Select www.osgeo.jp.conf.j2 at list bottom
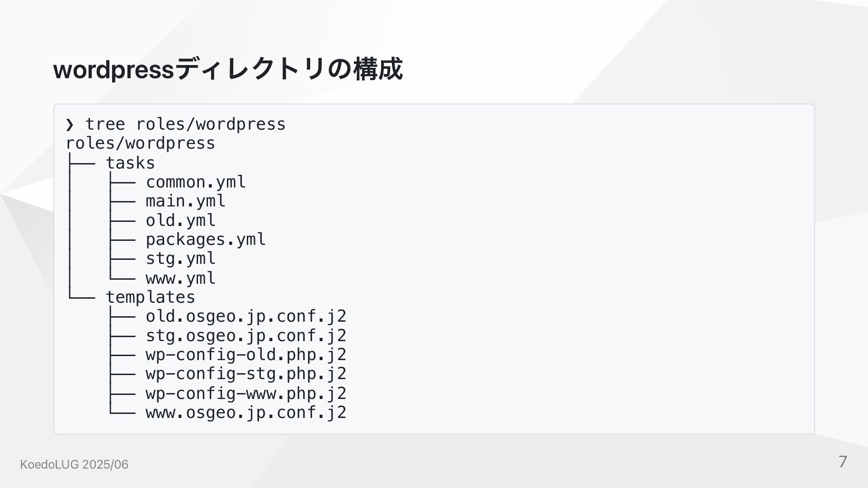This screenshot has width=868, height=488. pos(246,412)
